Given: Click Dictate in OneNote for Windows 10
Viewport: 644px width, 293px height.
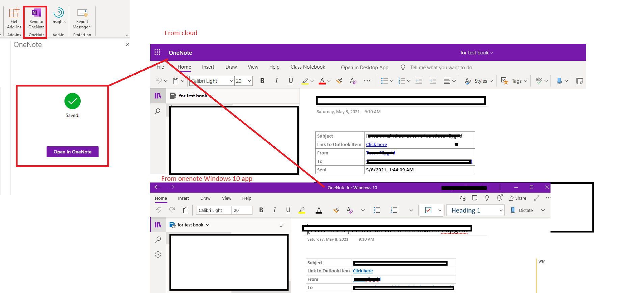Looking at the screenshot, I should [521, 210].
